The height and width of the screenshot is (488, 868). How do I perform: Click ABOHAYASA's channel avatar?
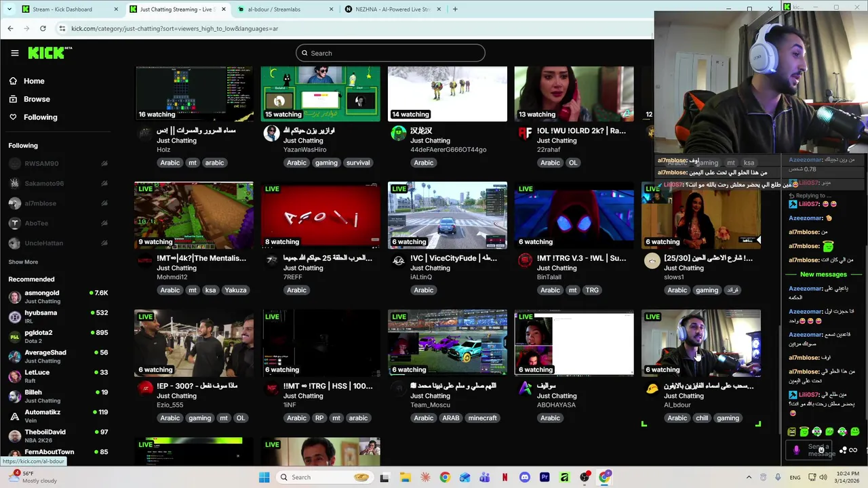pos(526,389)
